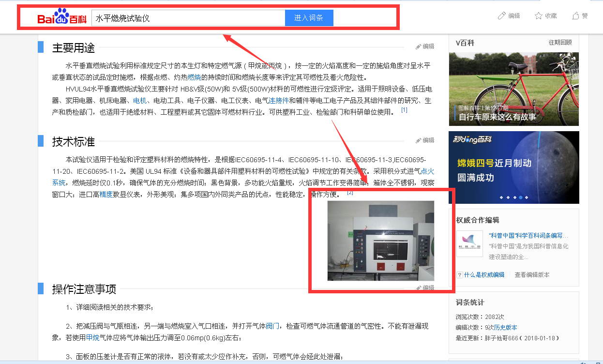Edit the 主要用途 section via pencil icon

pyautogui.click(x=419, y=46)
